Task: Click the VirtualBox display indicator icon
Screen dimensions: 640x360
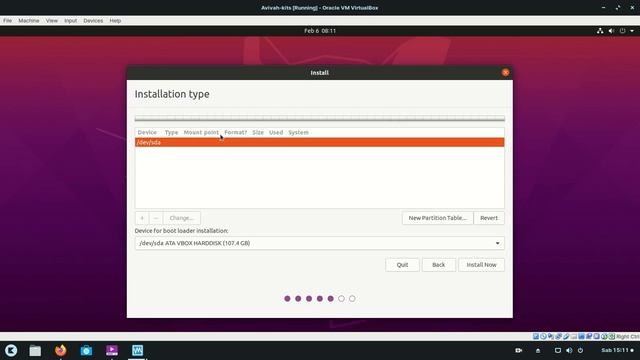Action: point(582,336)
